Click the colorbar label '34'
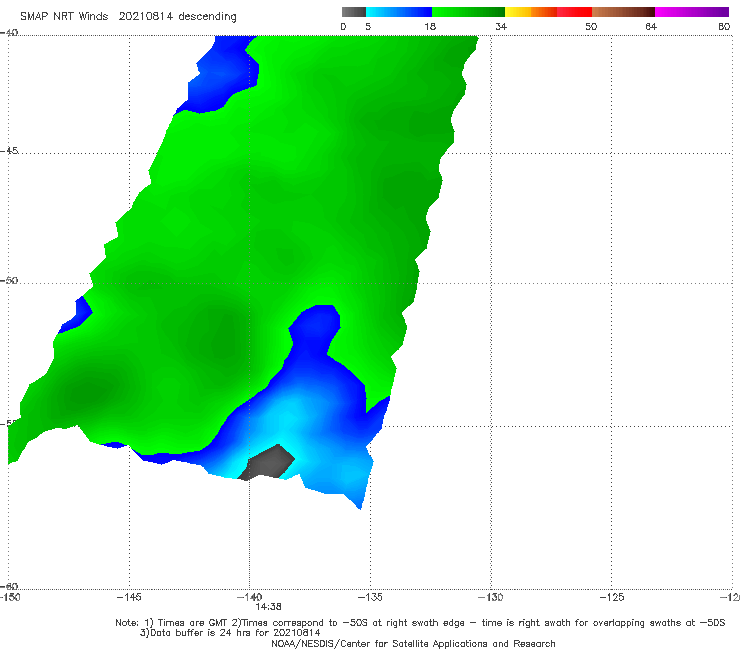740x650 pixels. [501, 27]
